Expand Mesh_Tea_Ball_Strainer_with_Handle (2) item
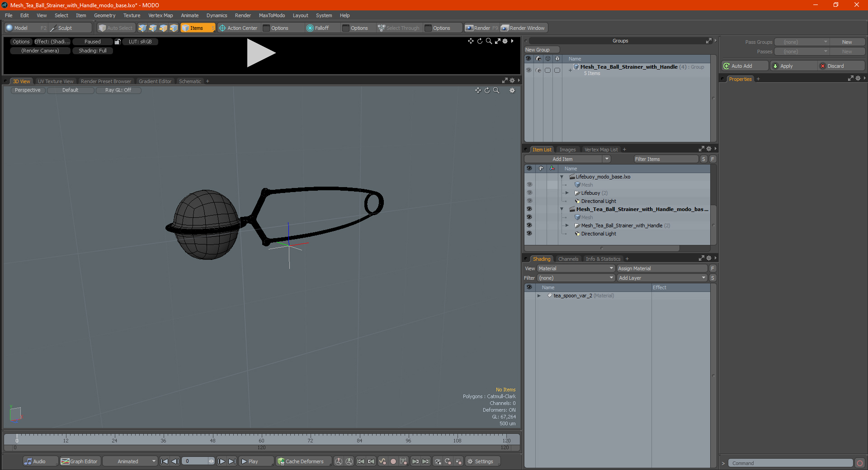This screenshot has height=470, width=868. click(567, 226)
